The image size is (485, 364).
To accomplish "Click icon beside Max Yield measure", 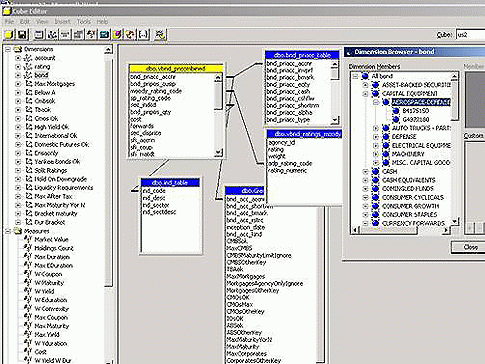I will pos(28,334).
